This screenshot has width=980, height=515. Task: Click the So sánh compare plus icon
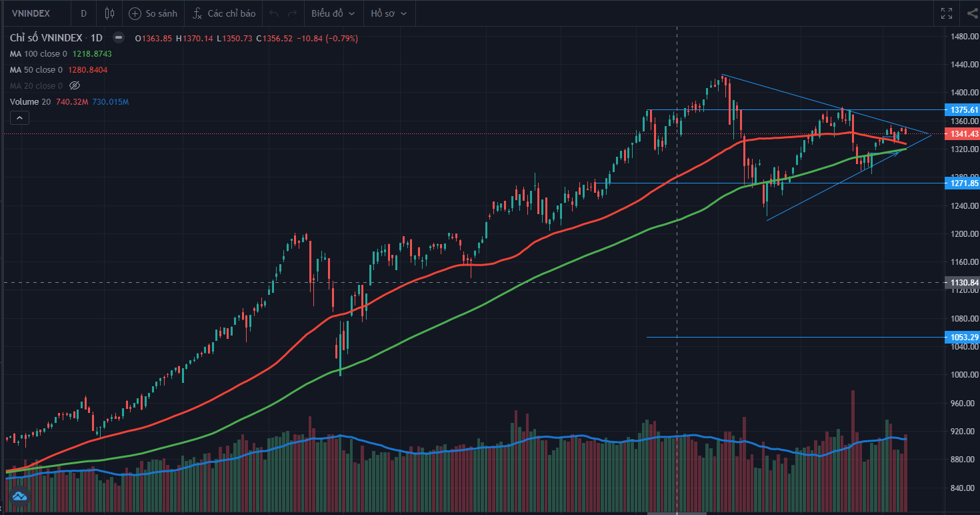tap(135, 13)
